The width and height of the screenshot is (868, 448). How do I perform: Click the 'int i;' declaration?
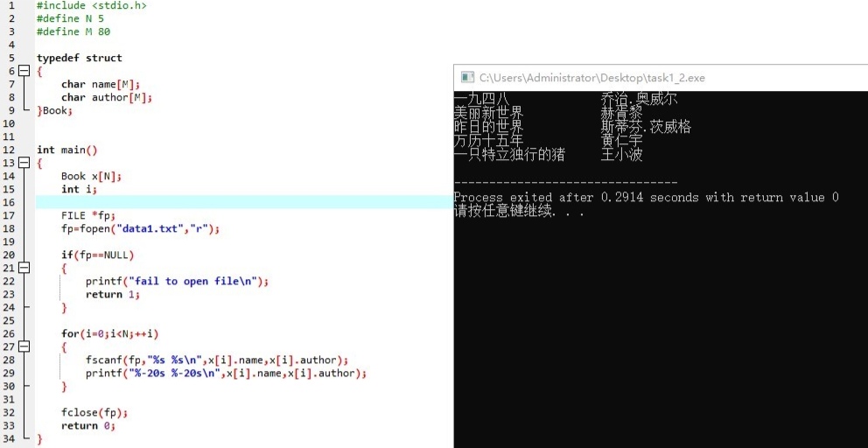[79, 189]
